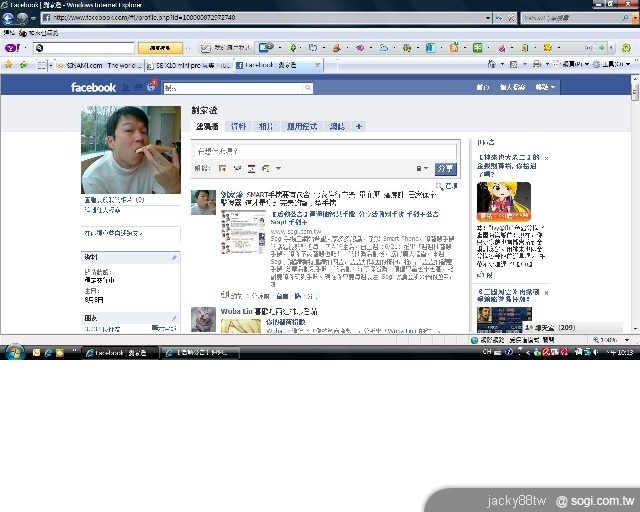This screenshot has width=640, height=512.
Task: Expand the Print button dropdown arrow
Action: 547,65
